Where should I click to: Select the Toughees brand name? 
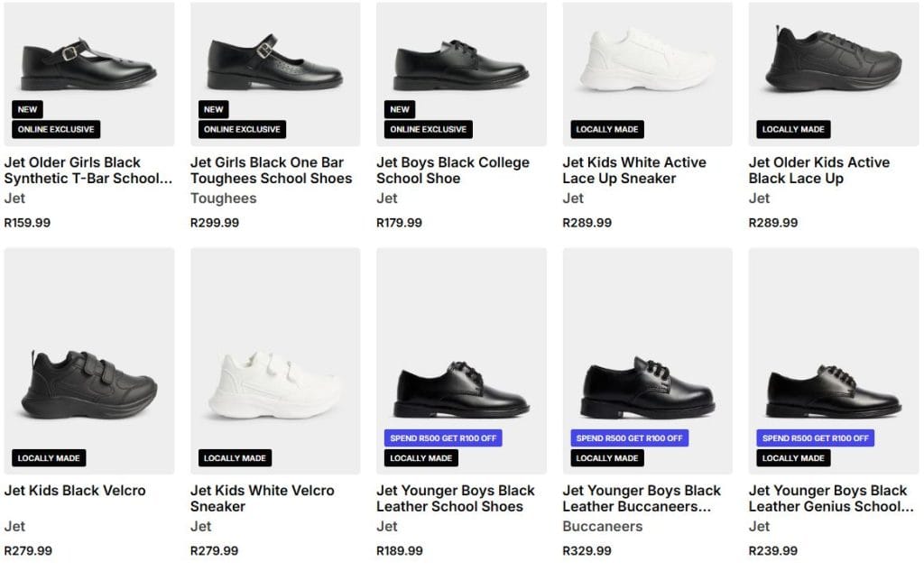223,198
